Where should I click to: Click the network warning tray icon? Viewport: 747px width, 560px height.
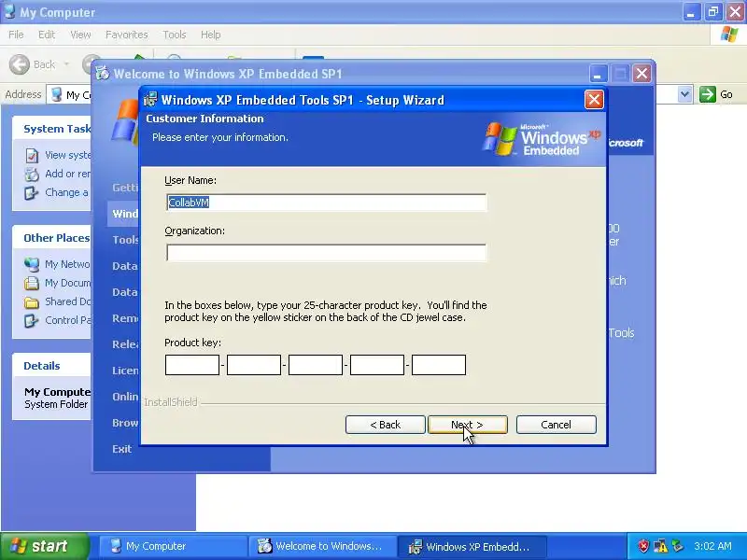coord(661,546)
